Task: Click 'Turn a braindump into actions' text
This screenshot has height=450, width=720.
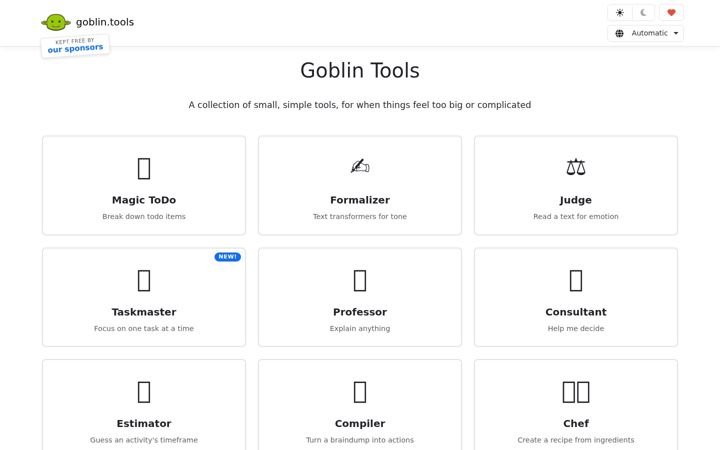Action: point(360,440)
